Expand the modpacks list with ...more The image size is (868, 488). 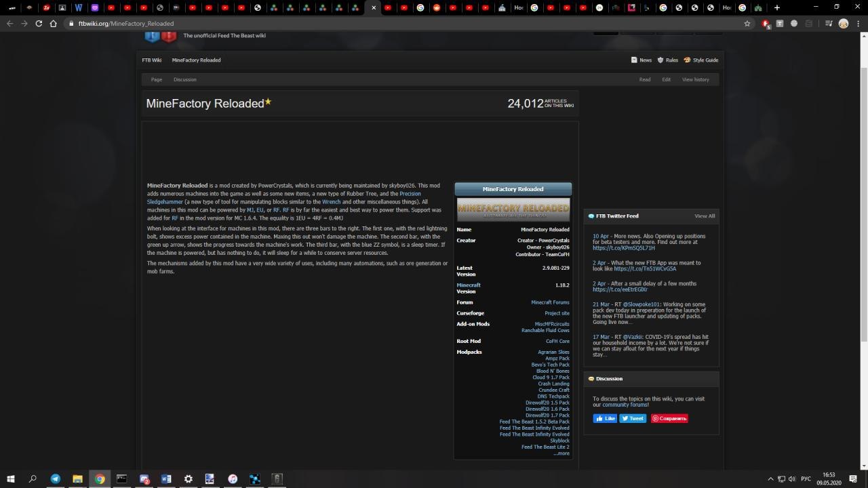pos(561,453)
